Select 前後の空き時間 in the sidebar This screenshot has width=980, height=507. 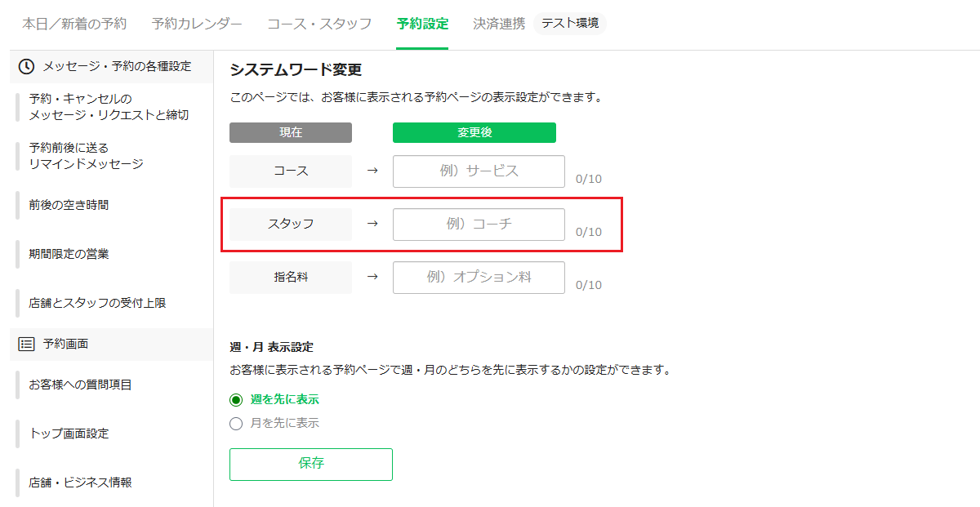click(69, 205)
